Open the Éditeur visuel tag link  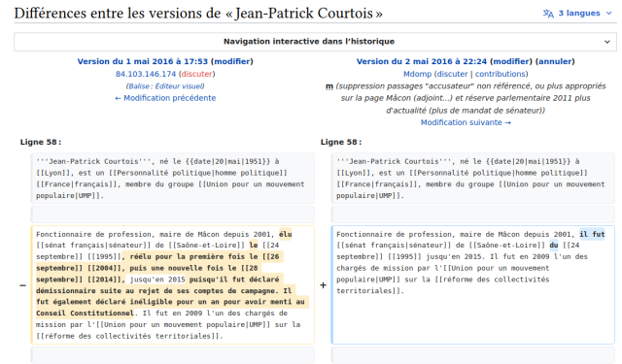coord(179,86)
